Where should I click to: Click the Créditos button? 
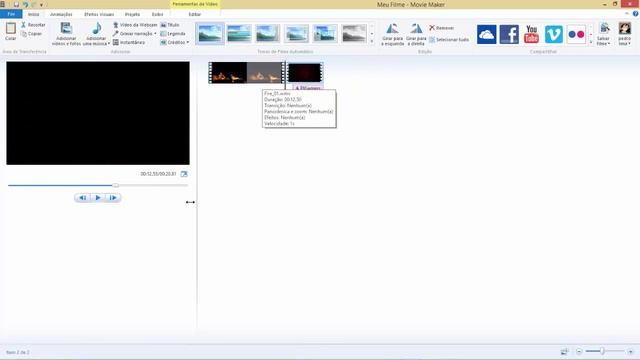[x=173, y=42]
